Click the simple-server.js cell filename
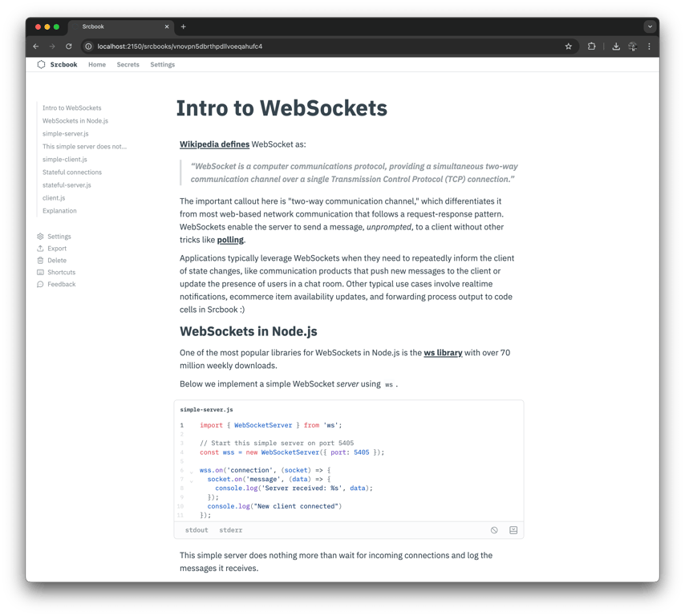Screen dimensions: 685x616 click(207, 410)
